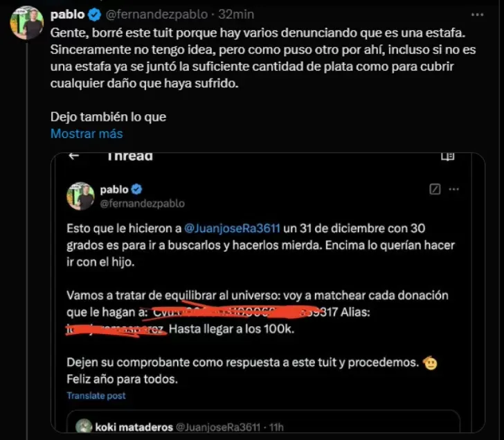This screenshot has height=440, width=504.
Task: Click verified badge beside pablo top name
Action: pyautogui.click(x=93, y=15)
